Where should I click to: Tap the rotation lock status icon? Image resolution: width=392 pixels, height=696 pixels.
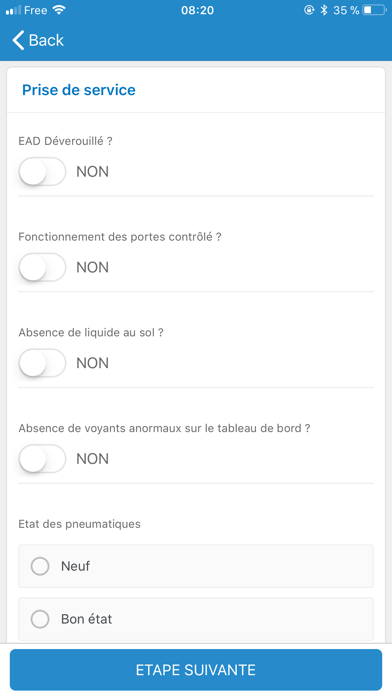(x=309, y=10)
